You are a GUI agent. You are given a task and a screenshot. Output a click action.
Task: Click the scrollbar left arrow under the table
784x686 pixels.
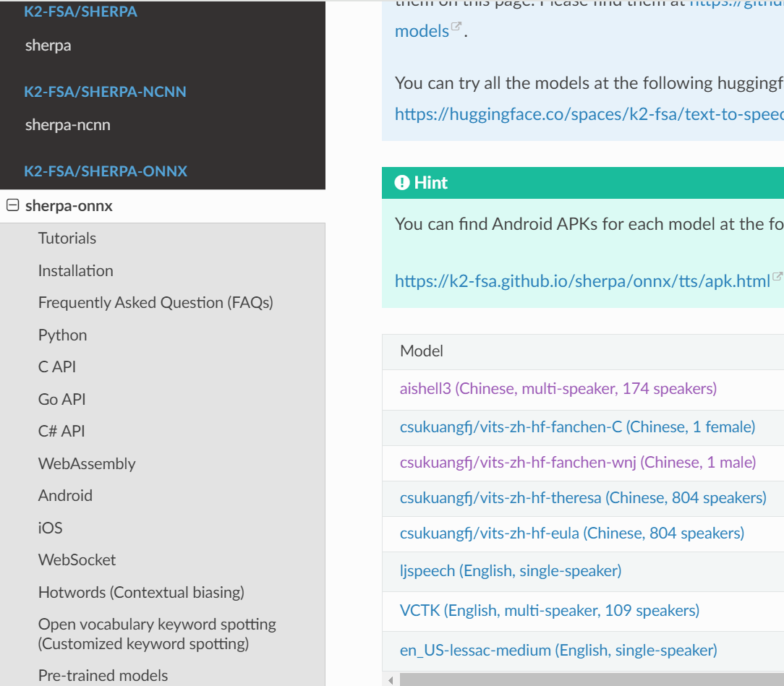coord(391,680)
